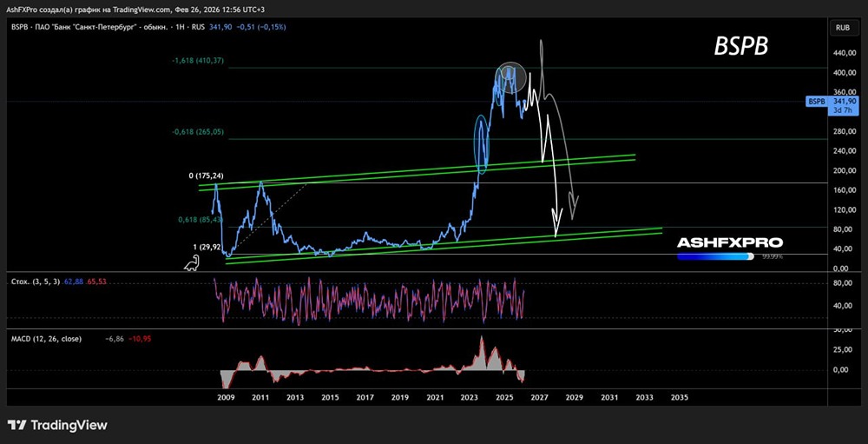Click the MACD value -6,86
868x444 pixels.
114,339
